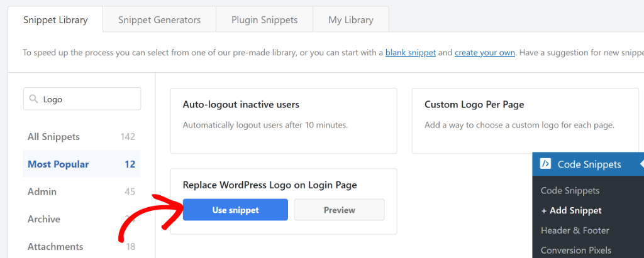
Task: Show the All Snippets category
Action: (53, 137)
